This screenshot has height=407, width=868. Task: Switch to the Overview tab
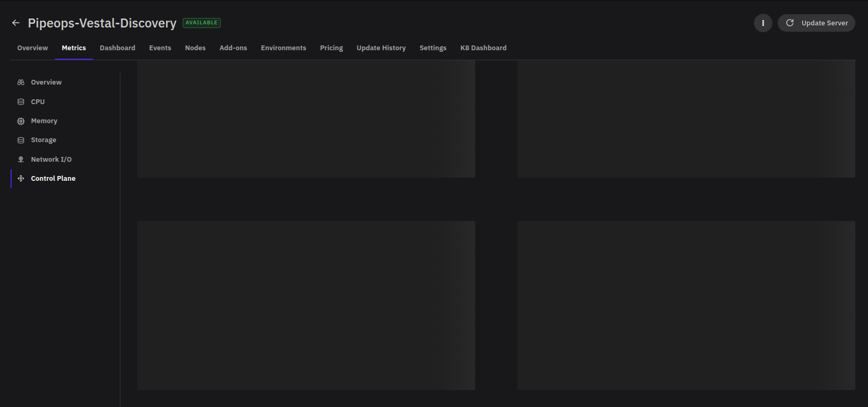pyautogui.click(x=33, y=48)
